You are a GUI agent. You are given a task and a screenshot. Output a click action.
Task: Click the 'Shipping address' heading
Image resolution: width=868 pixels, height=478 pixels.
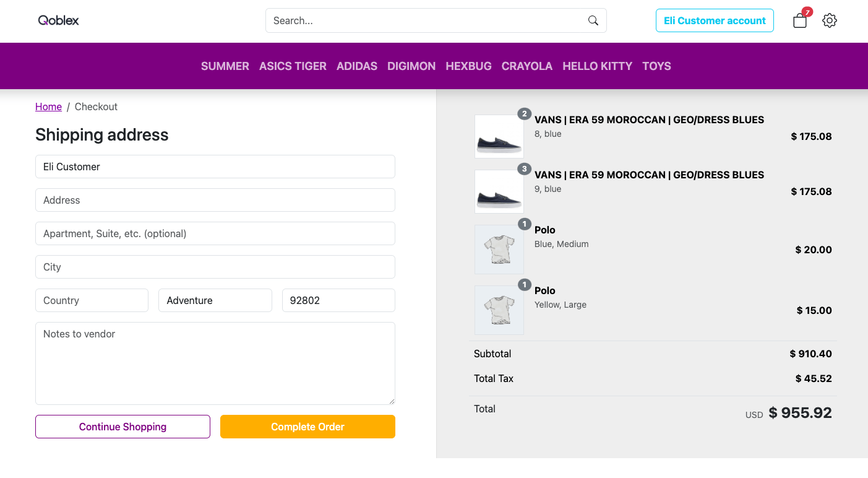coord(102,135)
